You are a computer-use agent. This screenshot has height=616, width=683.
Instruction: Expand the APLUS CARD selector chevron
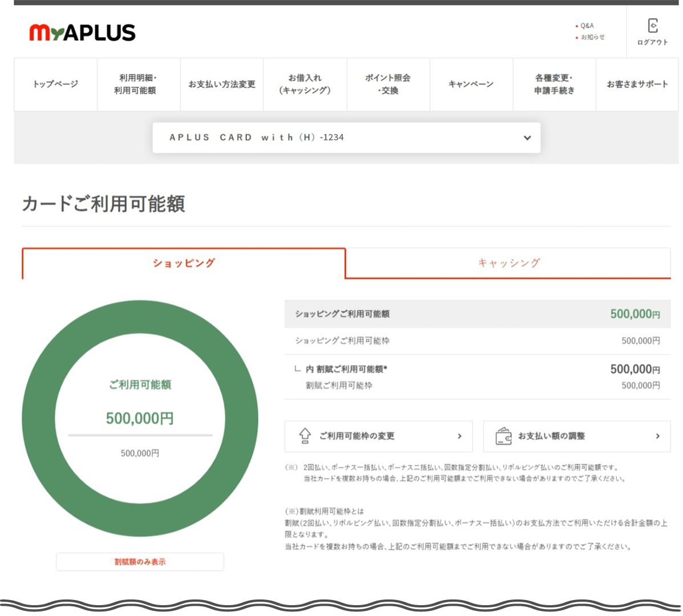527,137
